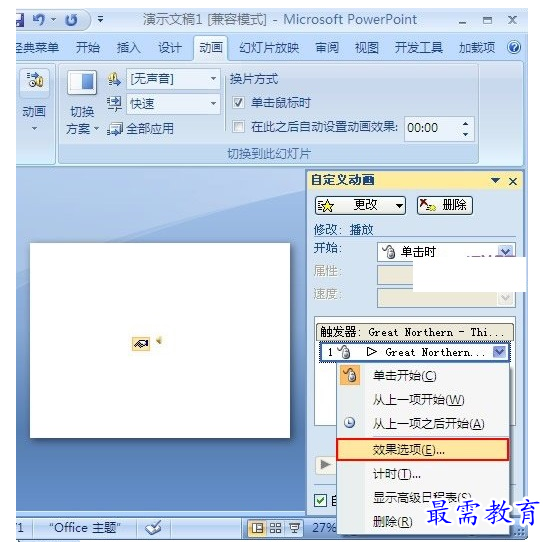Open 计时(T)... menu item
548x544 pixels.
coord(423,474)
